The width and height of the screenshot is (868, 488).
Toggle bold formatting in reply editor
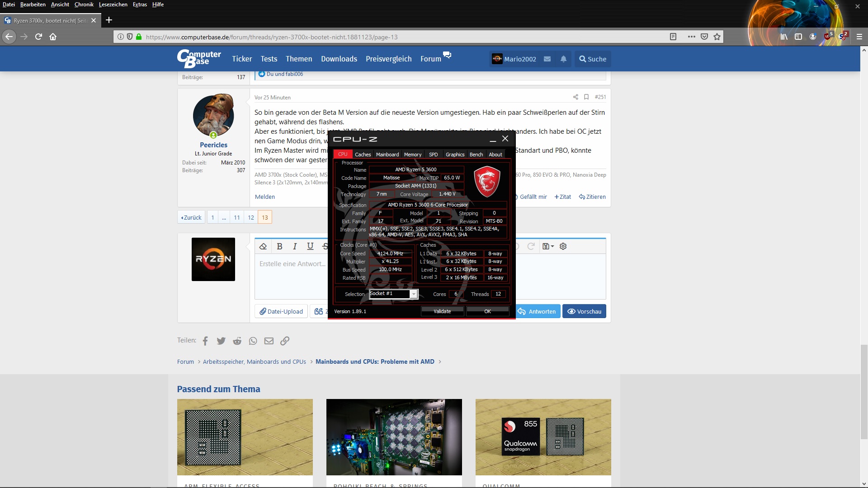279,246
